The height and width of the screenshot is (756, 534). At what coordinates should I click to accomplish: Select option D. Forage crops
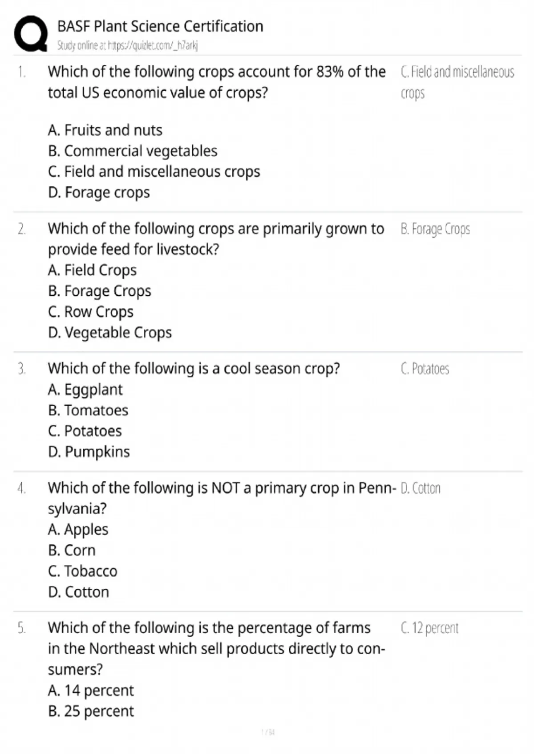[99, 193]
